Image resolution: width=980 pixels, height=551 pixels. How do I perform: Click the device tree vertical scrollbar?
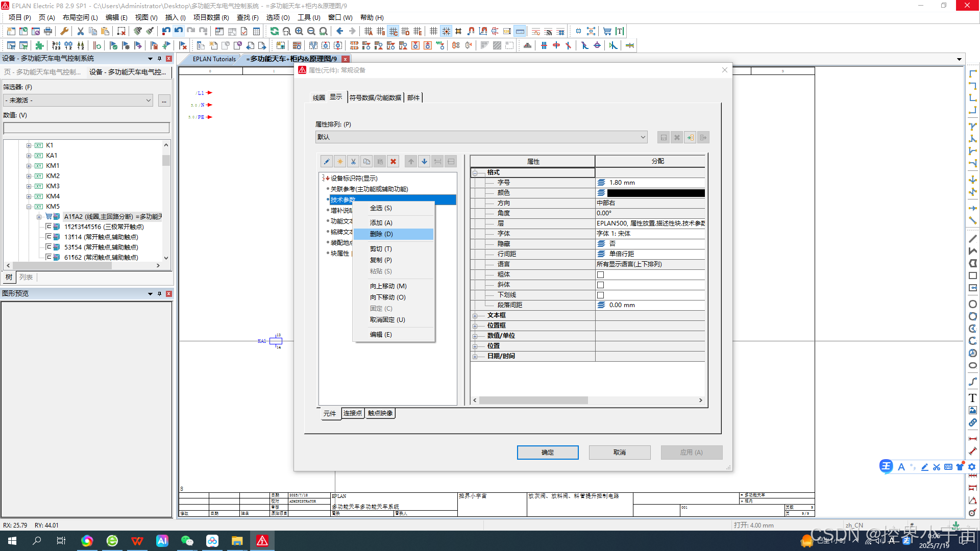click(166, 160)
